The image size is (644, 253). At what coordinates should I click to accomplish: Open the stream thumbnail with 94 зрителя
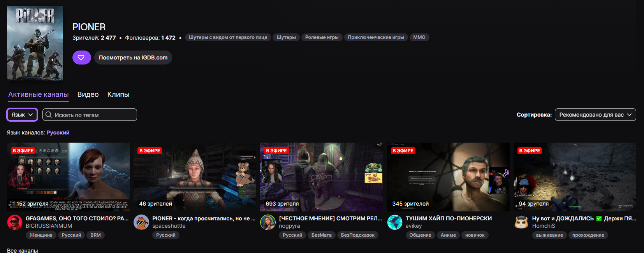click(575, 177)
